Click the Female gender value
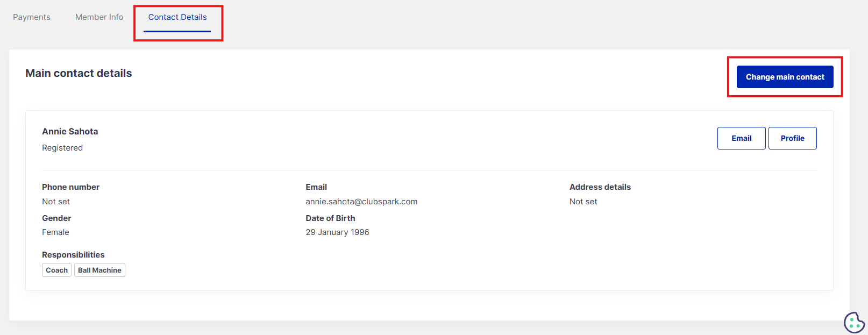Screen dimensions: 868x335 (x=55, y=232)
